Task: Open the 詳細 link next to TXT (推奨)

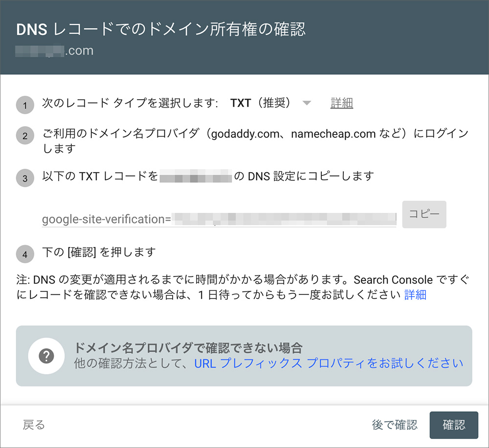Action: coord(341,103)
